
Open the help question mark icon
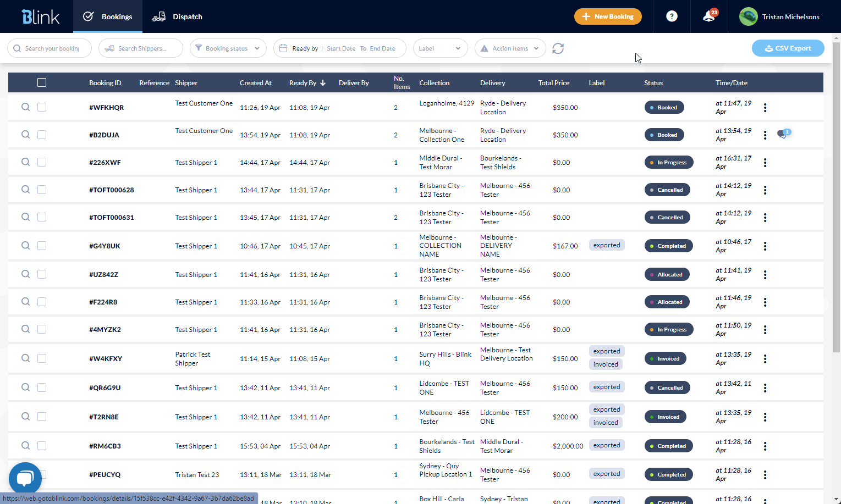coord(672,16)
